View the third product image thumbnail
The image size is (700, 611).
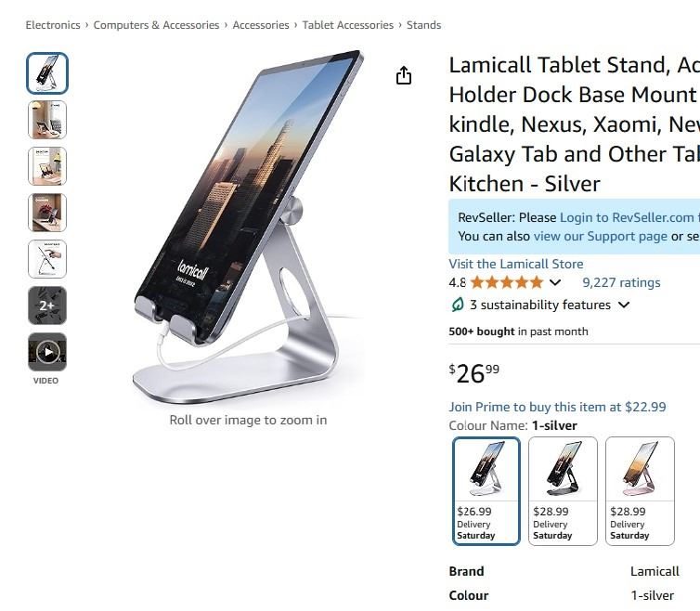click(47, 166)
